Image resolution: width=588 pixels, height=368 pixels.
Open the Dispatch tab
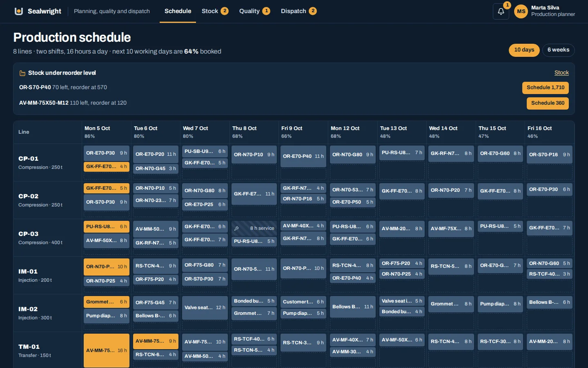298,11
